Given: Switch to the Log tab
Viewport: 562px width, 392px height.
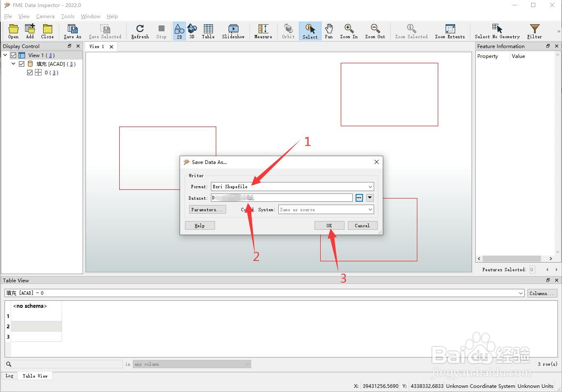Looking at the screenshot, I should pos(9,376).
